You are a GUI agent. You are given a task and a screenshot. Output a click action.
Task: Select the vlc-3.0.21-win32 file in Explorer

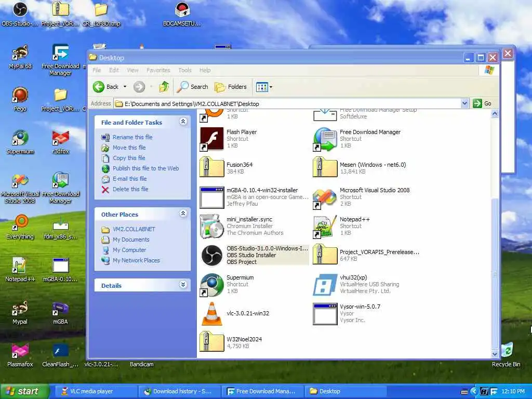[234, 313]
